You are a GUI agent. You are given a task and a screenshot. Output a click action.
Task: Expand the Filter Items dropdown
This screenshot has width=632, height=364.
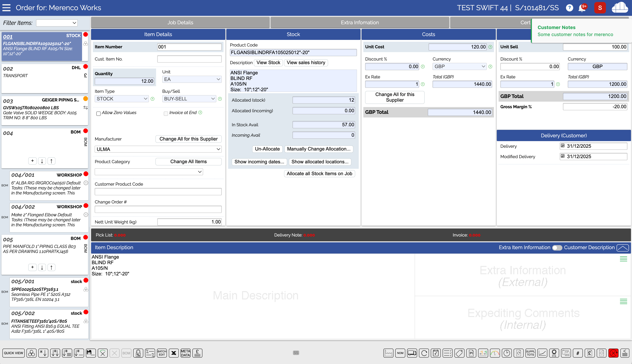(x=57, y=23)
